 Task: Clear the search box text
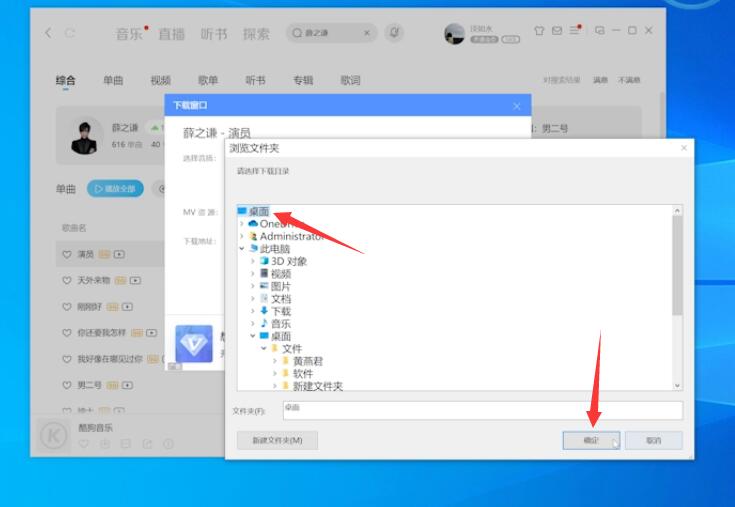tap(367, 33)
